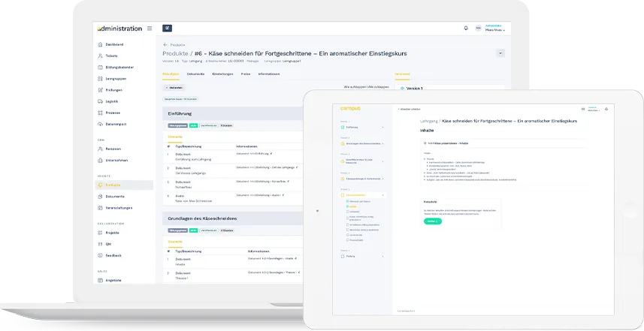Toggle the last sub-item checkbox in campus list
This screenshot has height=331, width=644.
click(x=347, y=240)
